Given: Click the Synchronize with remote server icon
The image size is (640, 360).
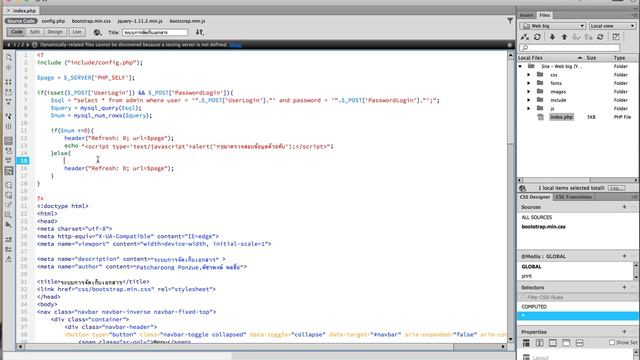Looking at the screenshot, I should click(x=600, y=37).
